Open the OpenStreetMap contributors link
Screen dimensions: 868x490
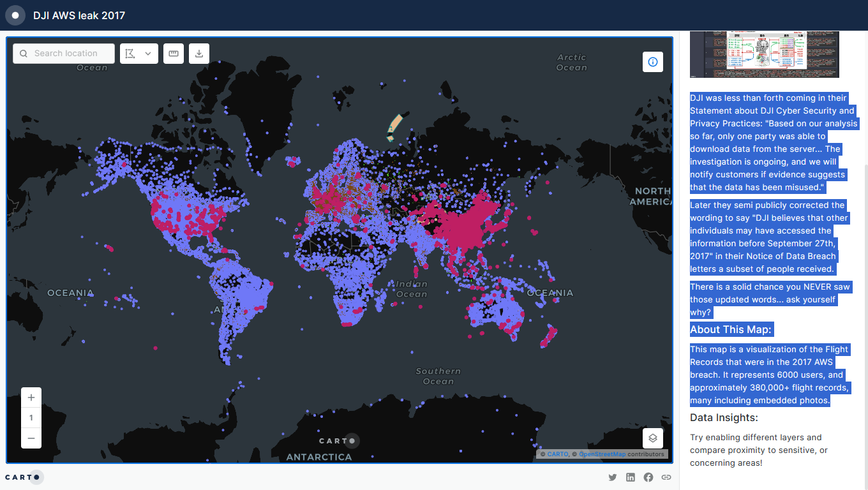pyautogui.click(x=602, y=454)
